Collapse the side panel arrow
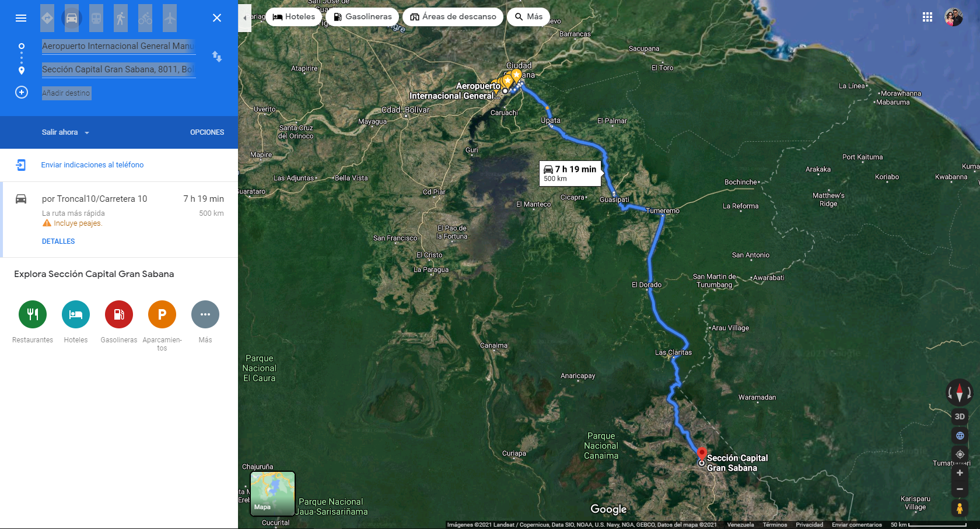Viewport: 980px width, 529px height. tap(245, 17)
